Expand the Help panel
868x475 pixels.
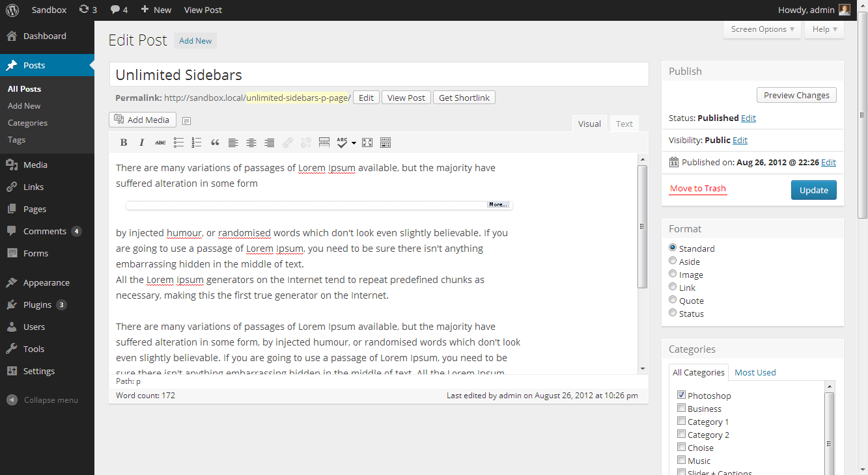(824, 29)
